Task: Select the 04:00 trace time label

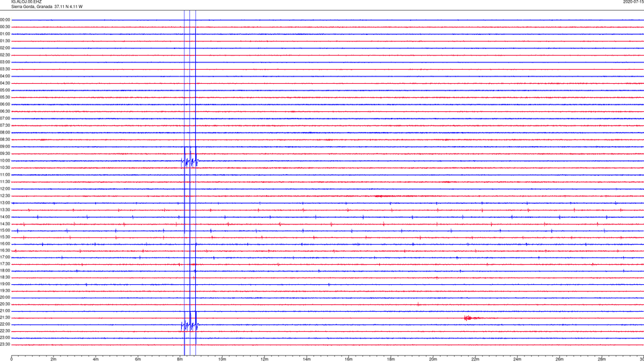Action: pos(5,76)
